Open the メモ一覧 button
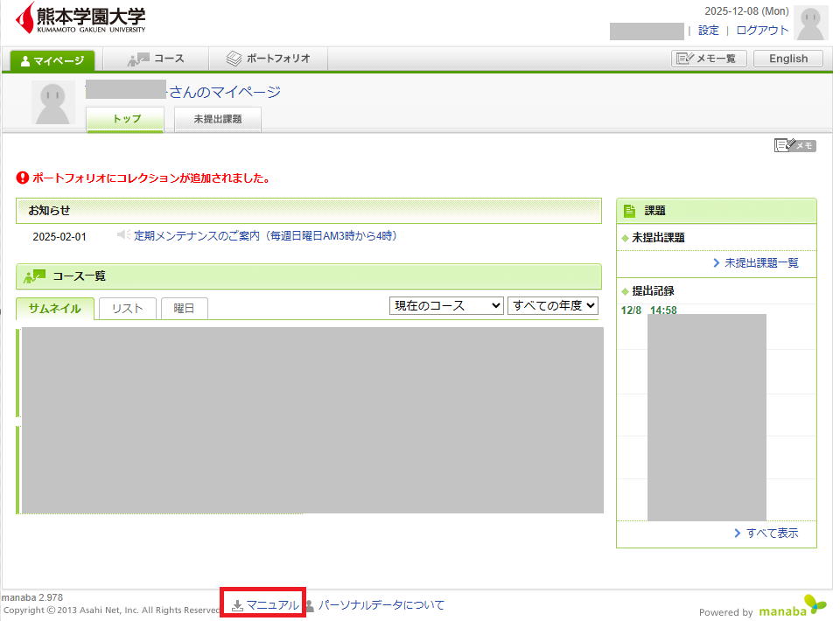 pyautogui.click(x=709, y=59)
